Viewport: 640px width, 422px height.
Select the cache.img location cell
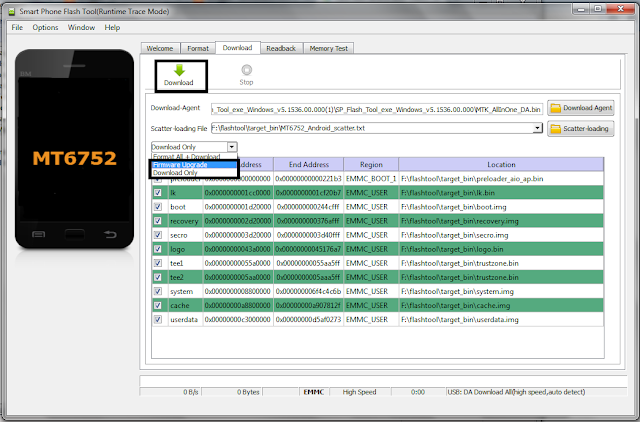pyautogui.click(x=501, y=305)
